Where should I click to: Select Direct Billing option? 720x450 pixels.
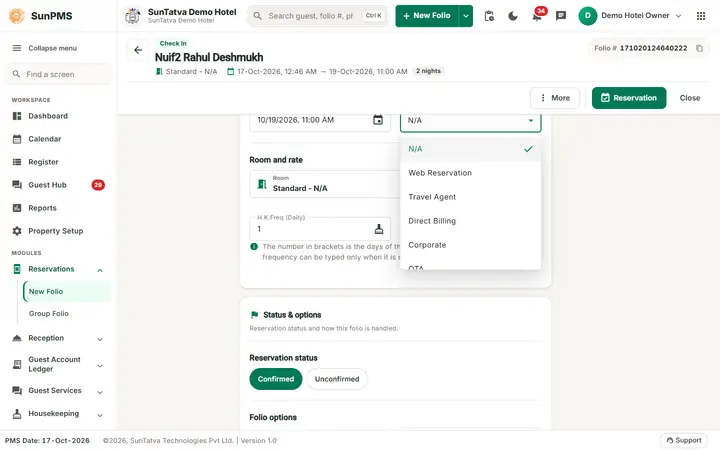470,221
